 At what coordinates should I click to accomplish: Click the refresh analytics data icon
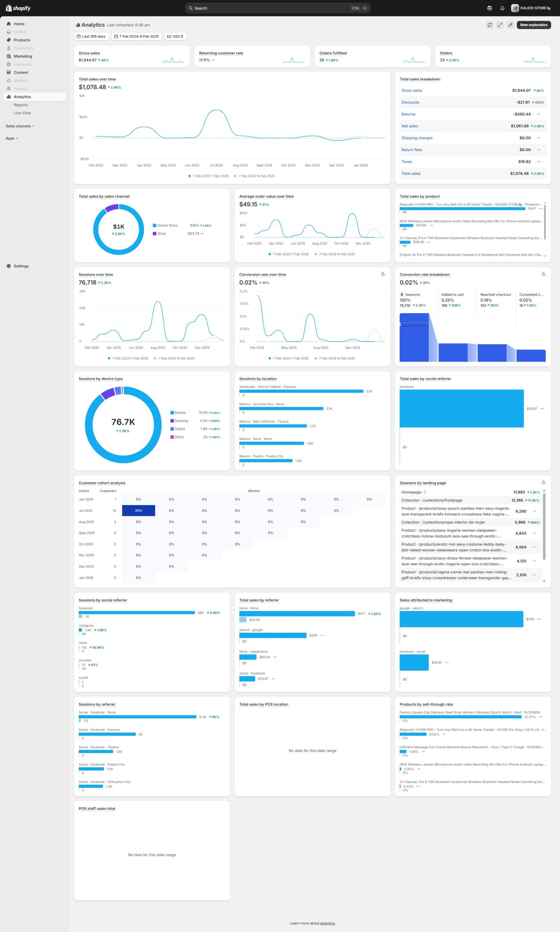click(x=489, y=25)
